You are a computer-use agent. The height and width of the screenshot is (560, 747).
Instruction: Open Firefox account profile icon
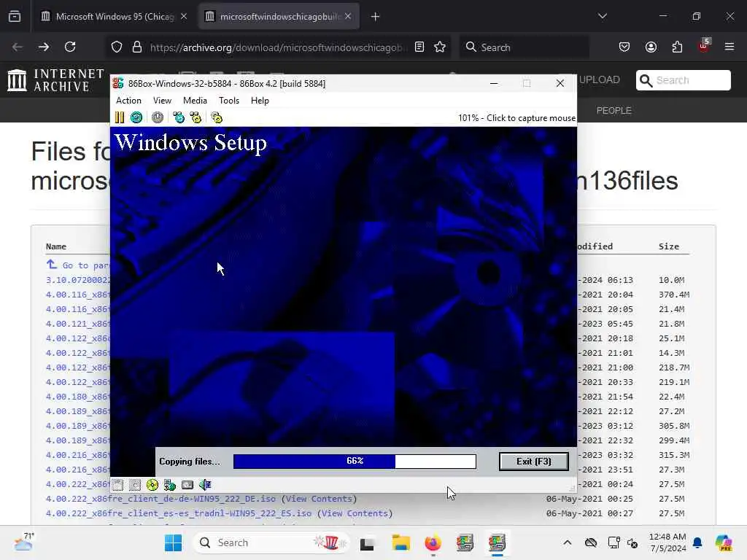pos(651,47)
